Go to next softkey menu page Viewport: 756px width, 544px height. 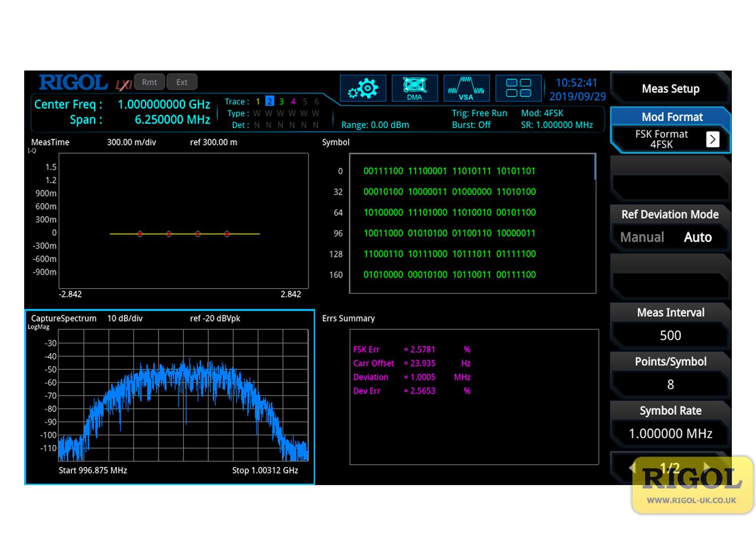click(707, 467)
